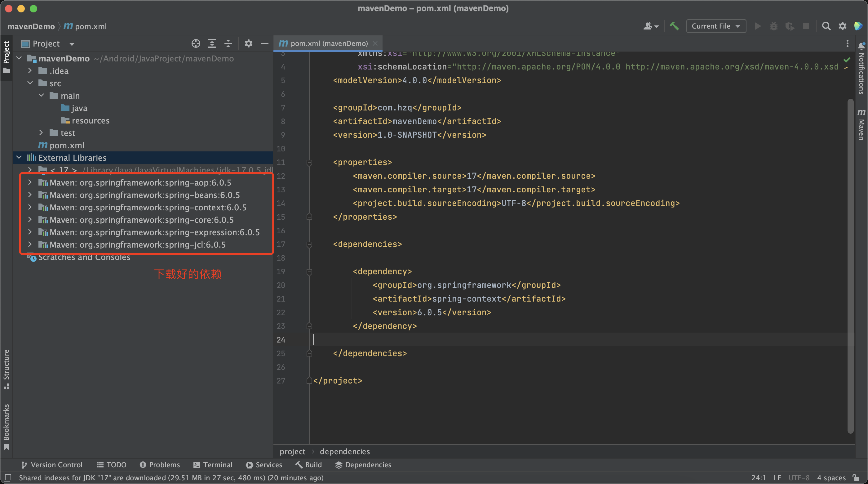Viewport: 868px width, 484px height.
Task: Close the pom.xml (mavenDemo) editor tab
Action: (x=375, y=43)
